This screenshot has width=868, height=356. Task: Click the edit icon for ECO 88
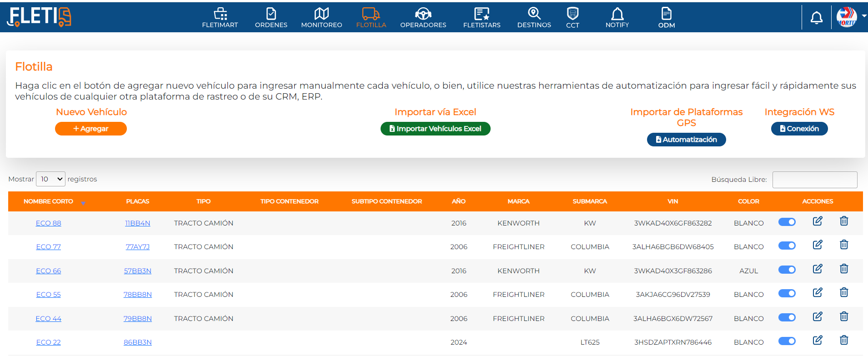click(817, 221)
